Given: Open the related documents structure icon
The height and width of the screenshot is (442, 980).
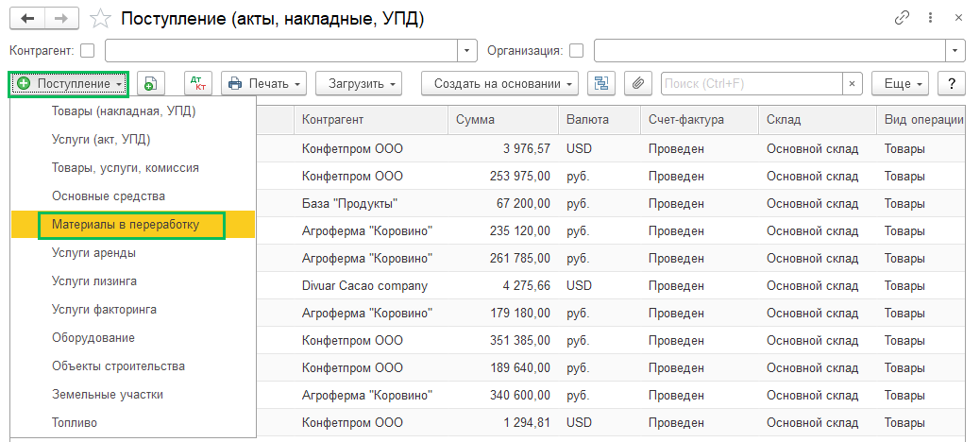Looking at the screenshot, I should [601, 83].
